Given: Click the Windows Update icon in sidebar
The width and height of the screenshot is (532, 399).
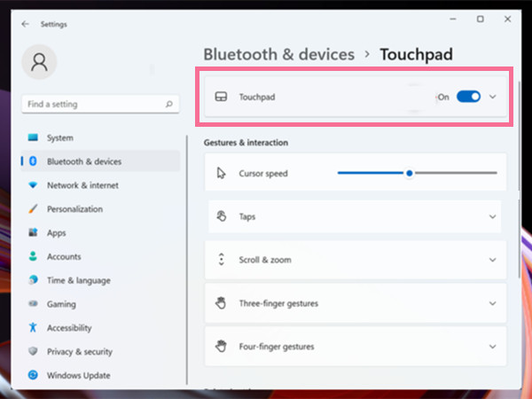Looking at the screenshot, I should [x=33, y=375].
